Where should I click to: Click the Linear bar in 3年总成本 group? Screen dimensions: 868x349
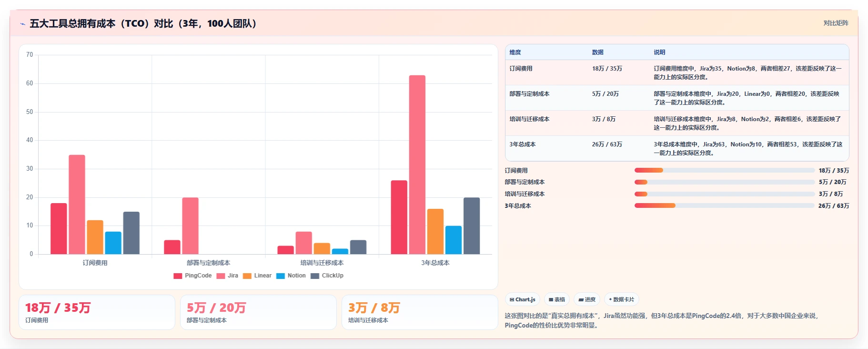(x=435, y=232)
